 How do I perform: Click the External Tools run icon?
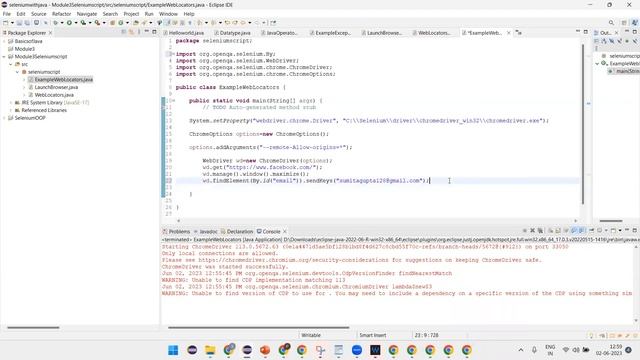pyautogui.click(x=98, y=23)
